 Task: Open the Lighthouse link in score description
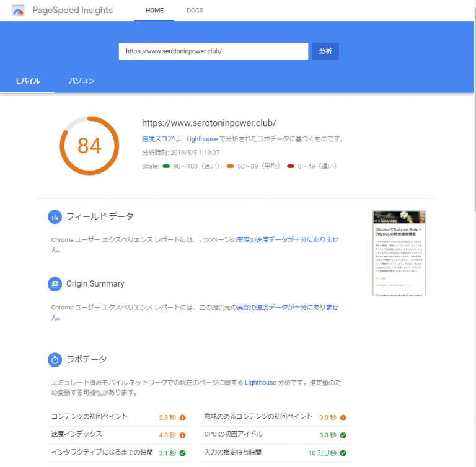(x=202, y=139)
